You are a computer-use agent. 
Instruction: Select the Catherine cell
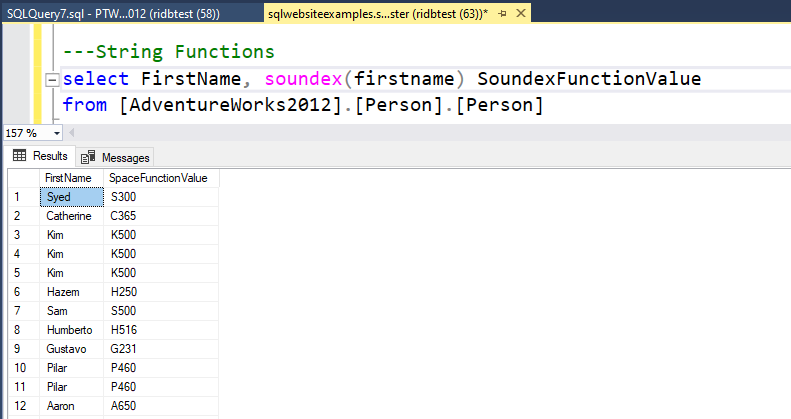click(x=72, y=216)
